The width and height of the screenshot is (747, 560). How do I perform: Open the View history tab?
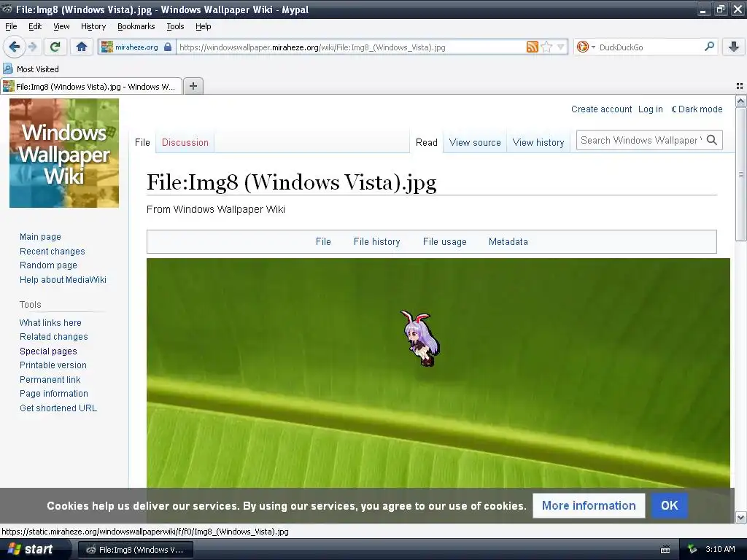click(x=538, y=142)
